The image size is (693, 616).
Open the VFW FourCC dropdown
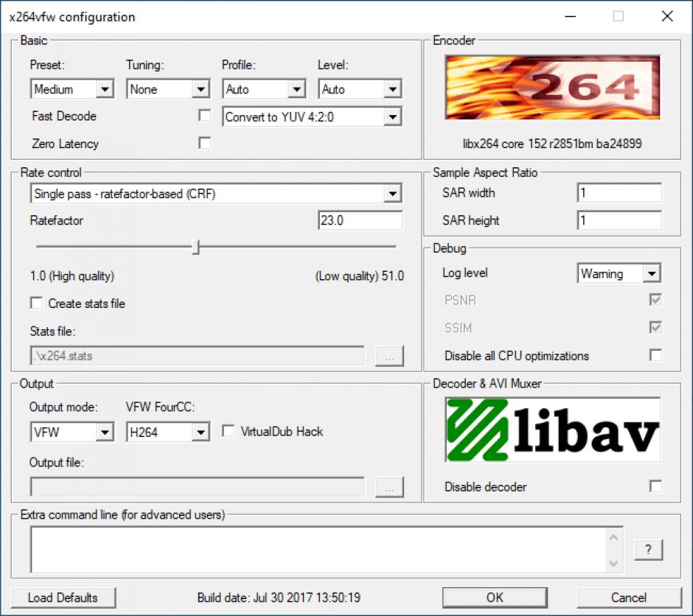tap(168, 432)
